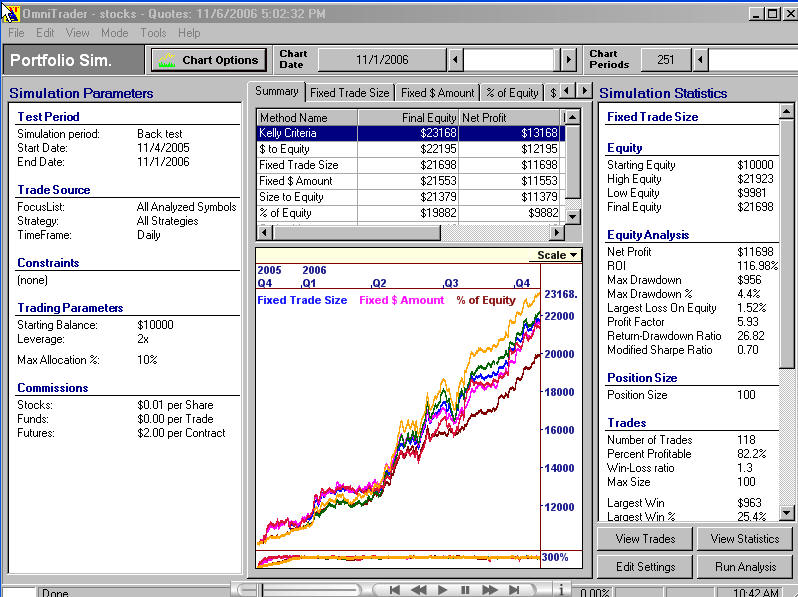The height and width of the screenshot is (597, 798).
Task: Step Chart Date forward with right arrow
Action: coord(568,60)
